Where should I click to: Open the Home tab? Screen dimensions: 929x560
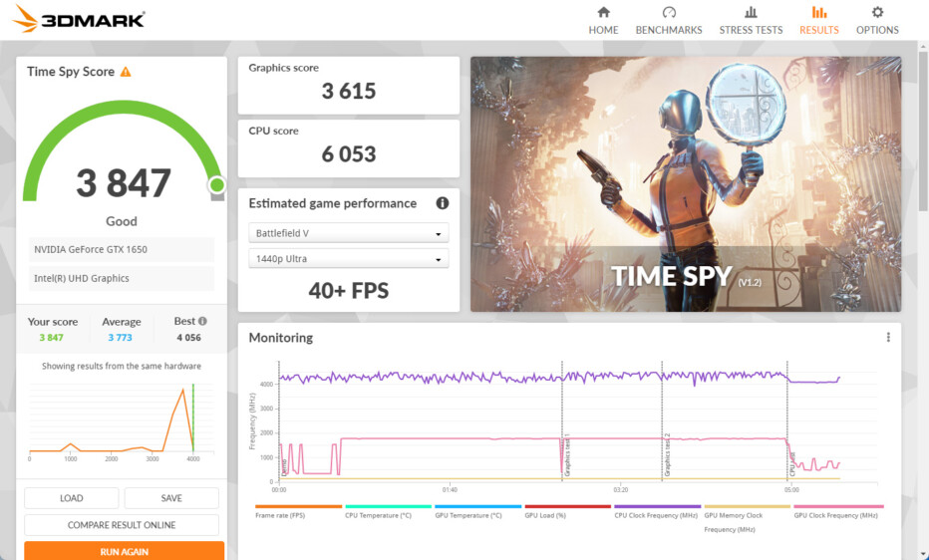603,20
